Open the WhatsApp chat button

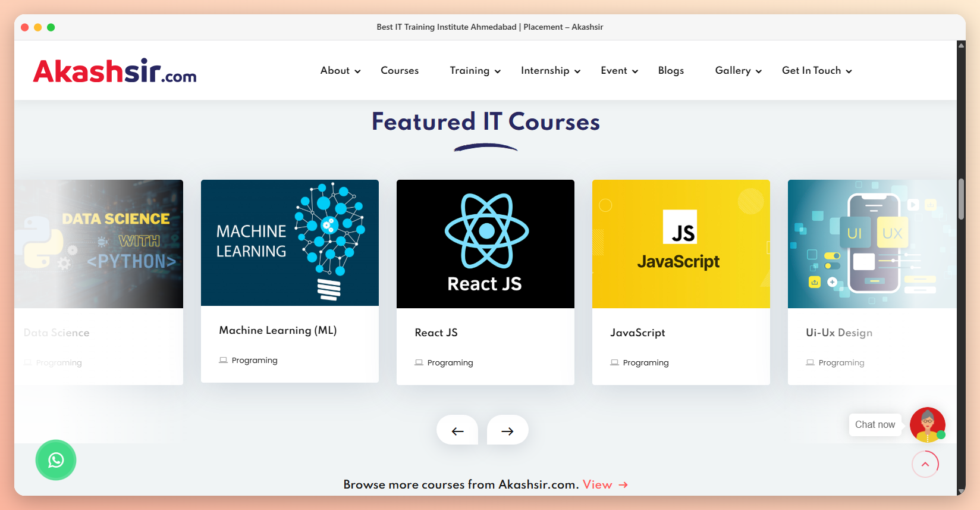56,460
